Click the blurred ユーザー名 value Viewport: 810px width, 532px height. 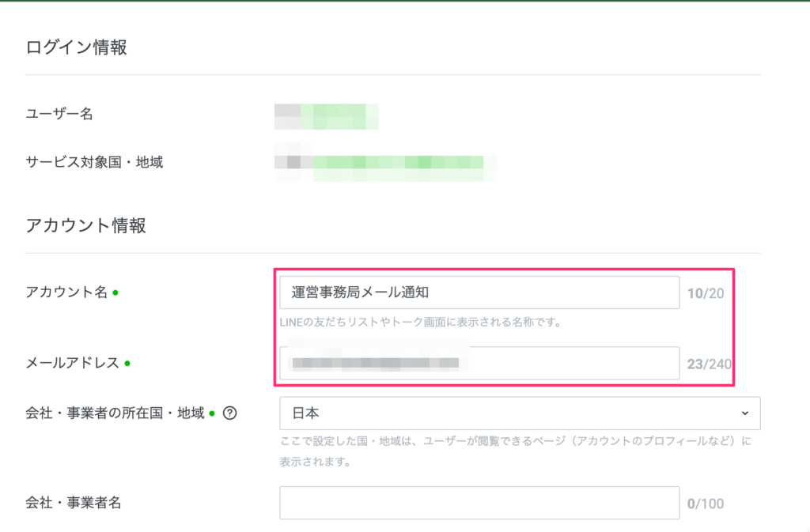[x=326, y=115]
